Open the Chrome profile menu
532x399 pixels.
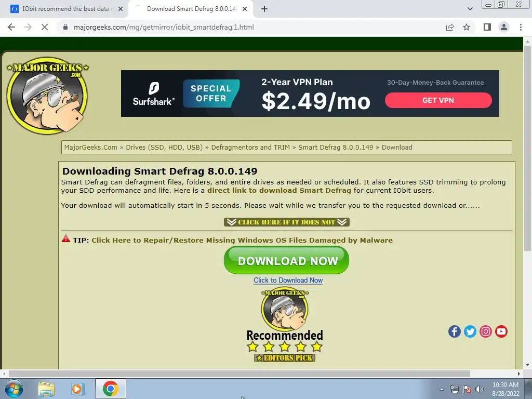(x=504, y=27)
